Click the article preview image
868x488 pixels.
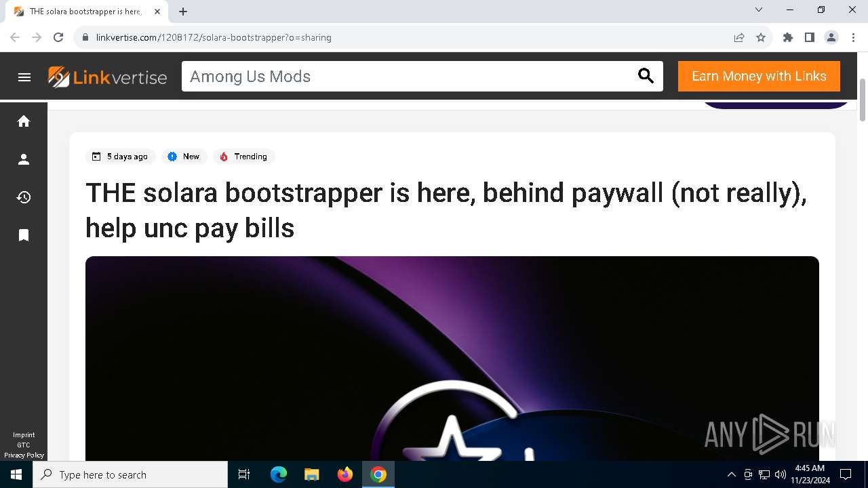(452, 359)
